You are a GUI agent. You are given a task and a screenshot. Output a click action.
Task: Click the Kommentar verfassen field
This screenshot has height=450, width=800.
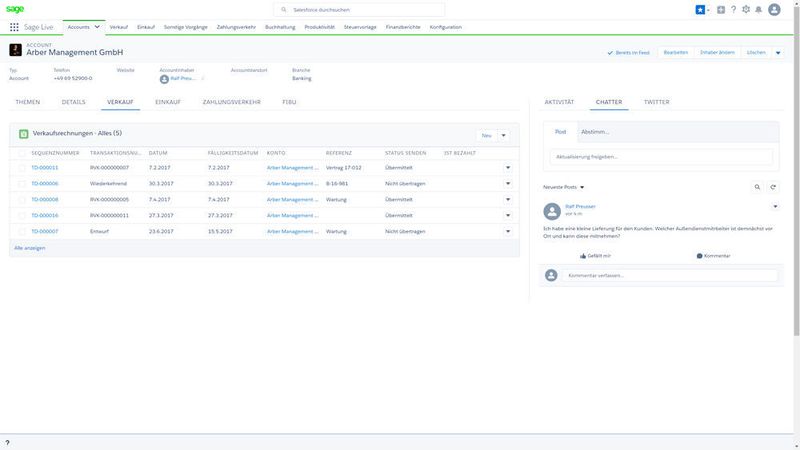[670, 276]
